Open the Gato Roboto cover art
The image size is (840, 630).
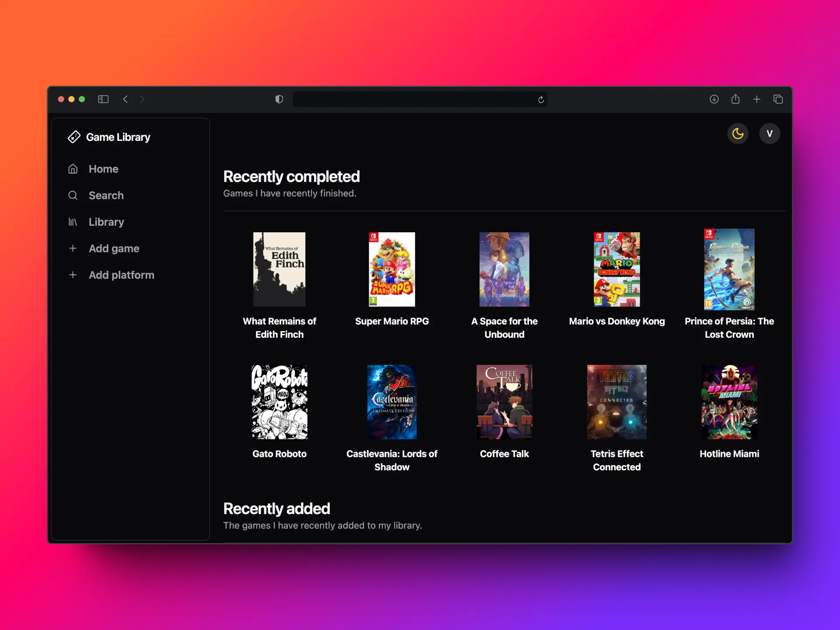[x=279, y=402]
